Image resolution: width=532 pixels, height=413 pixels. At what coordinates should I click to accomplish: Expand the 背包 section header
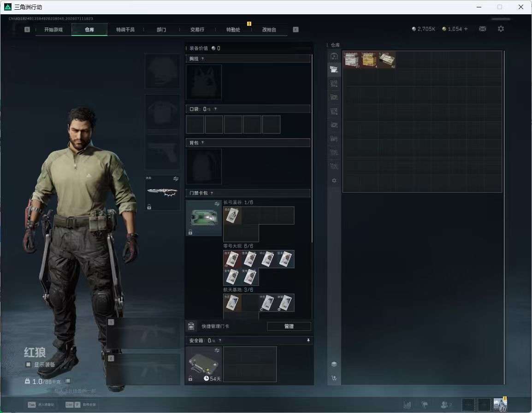coord(248,143)
